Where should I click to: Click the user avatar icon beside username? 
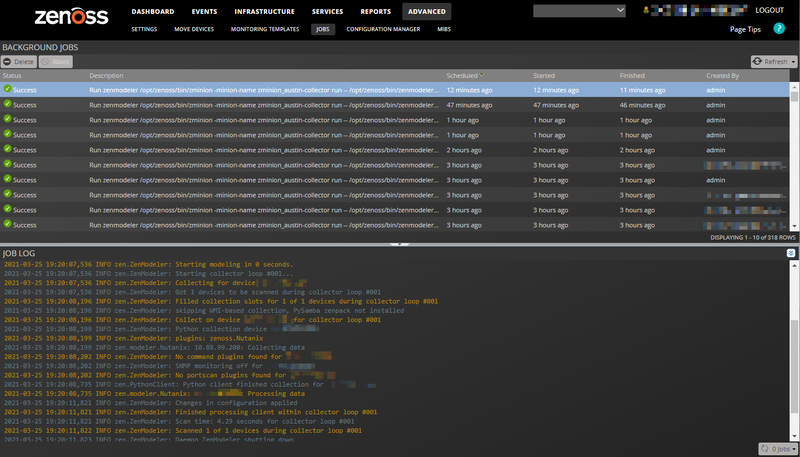[646, 10]
